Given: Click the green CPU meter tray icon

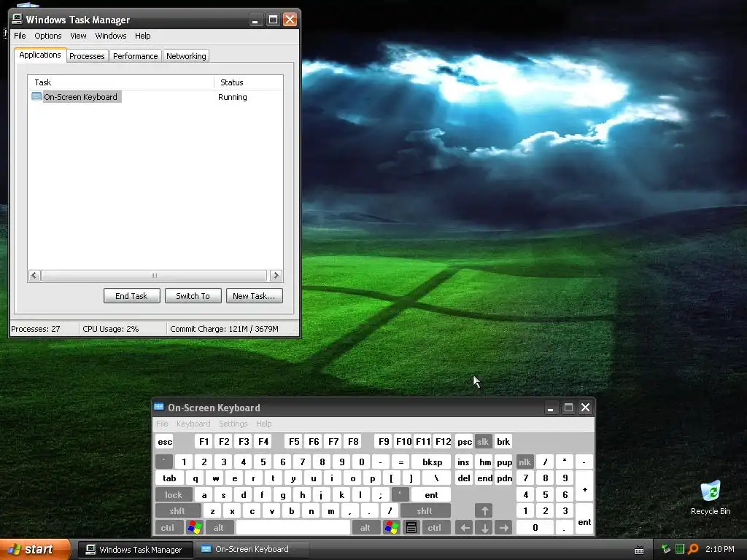Looking at the screenshot, I should click(680, 549).
